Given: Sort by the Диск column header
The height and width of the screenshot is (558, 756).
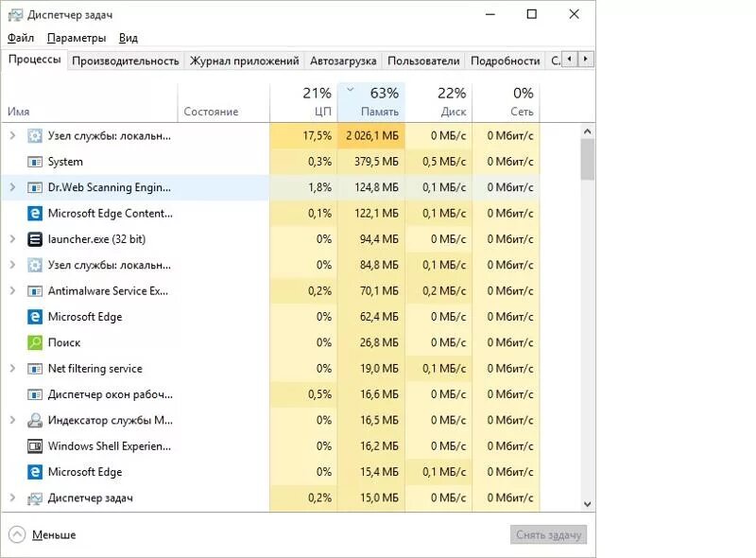Looking at the screenshot, I should pyautogui.click(x=438, y=103).
